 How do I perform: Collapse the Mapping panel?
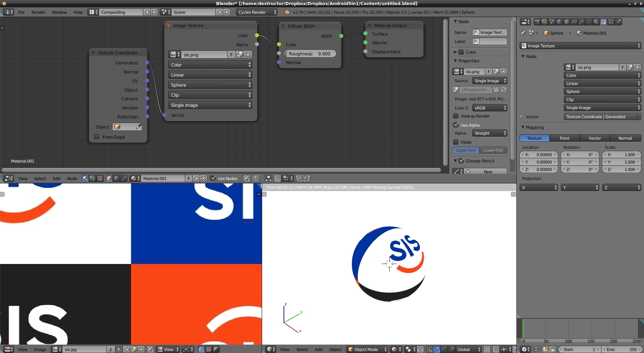[523, 127]
